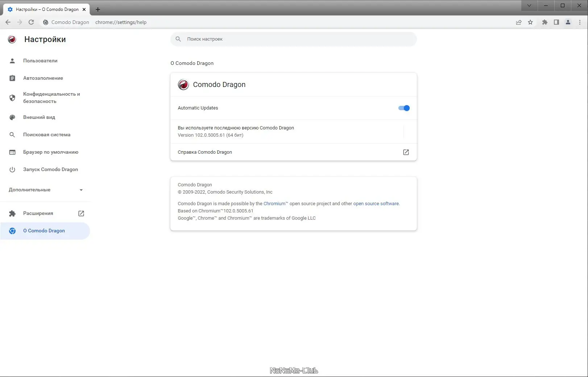Image resolution: width=588 pixels, height=377 pixels.
Task: Toggle Automatic Updates switch
Action: point(404,108)
